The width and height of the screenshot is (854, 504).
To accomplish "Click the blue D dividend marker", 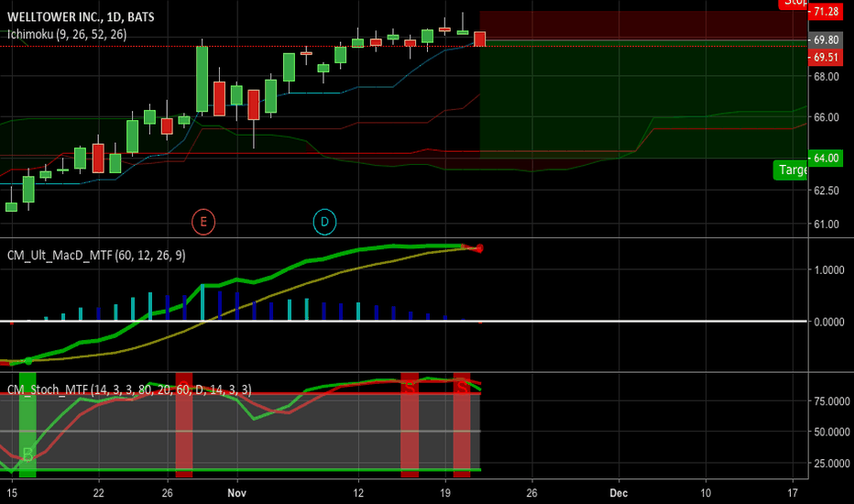I will (324, 222).
